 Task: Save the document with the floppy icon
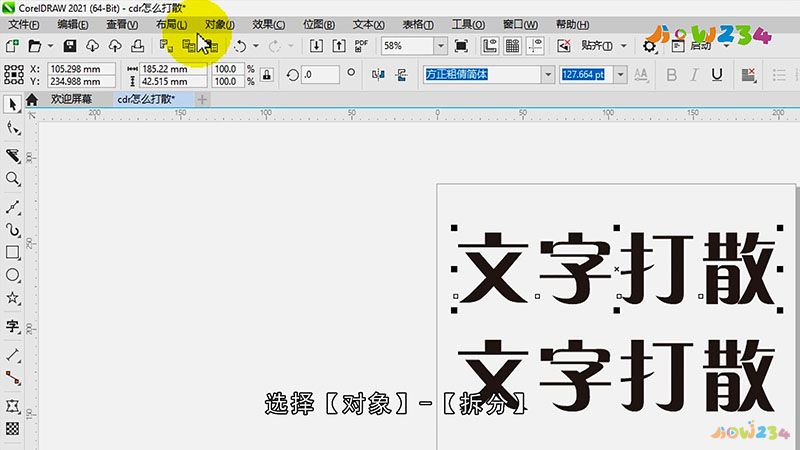click(x=70, y=46)
